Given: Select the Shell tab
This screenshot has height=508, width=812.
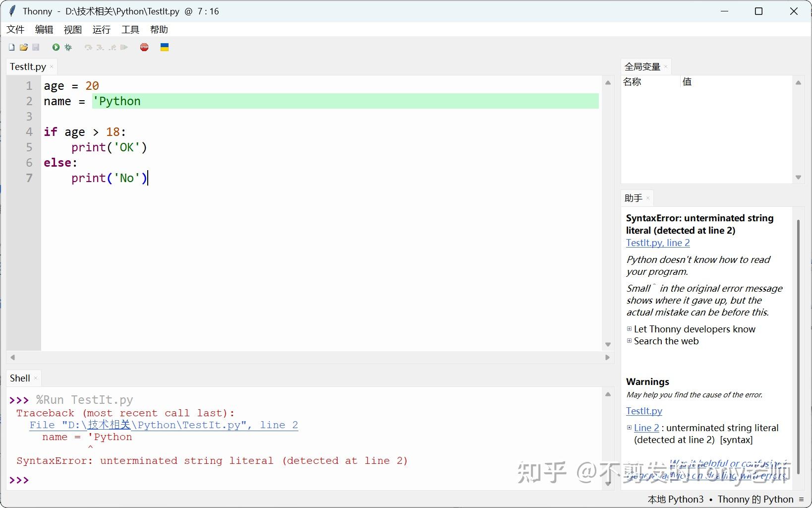Looking at the screenshot, I should click(x=20, y=379).
